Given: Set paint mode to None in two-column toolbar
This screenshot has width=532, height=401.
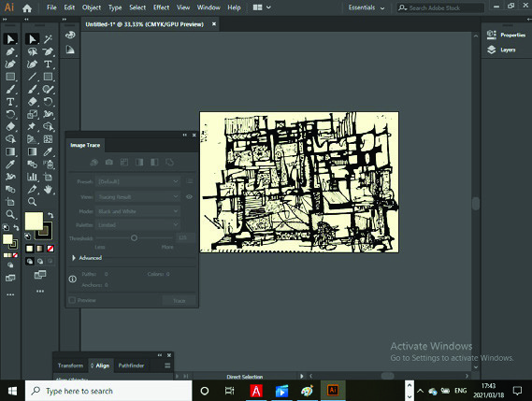Looking at the screenshot, I should tap(50, 249).
